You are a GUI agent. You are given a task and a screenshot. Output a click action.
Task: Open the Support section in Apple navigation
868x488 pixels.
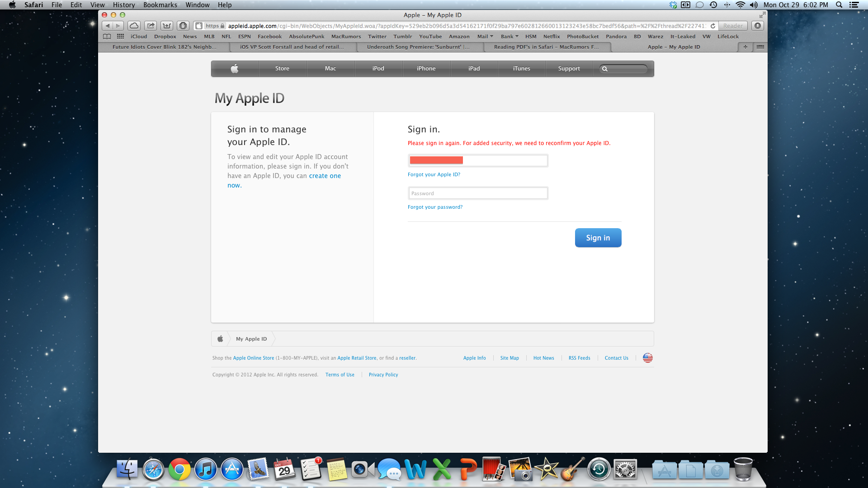pyautogui.click(x=569, y=69)
